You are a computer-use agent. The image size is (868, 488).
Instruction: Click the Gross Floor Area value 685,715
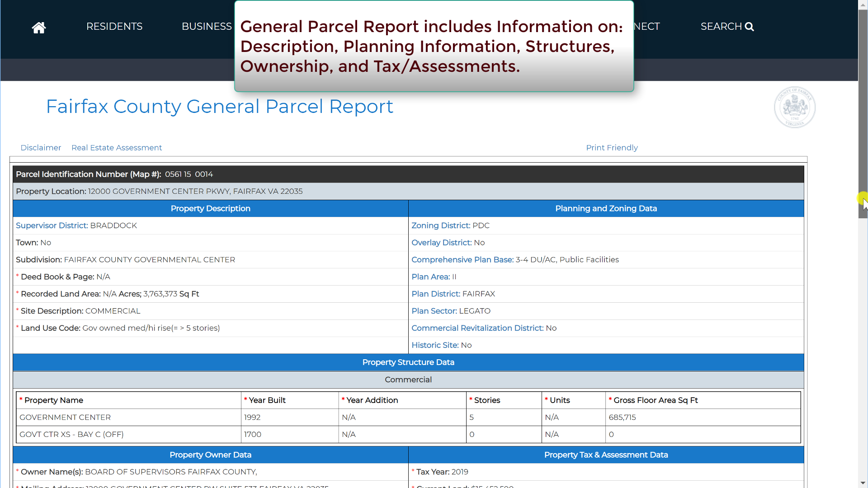622,418
